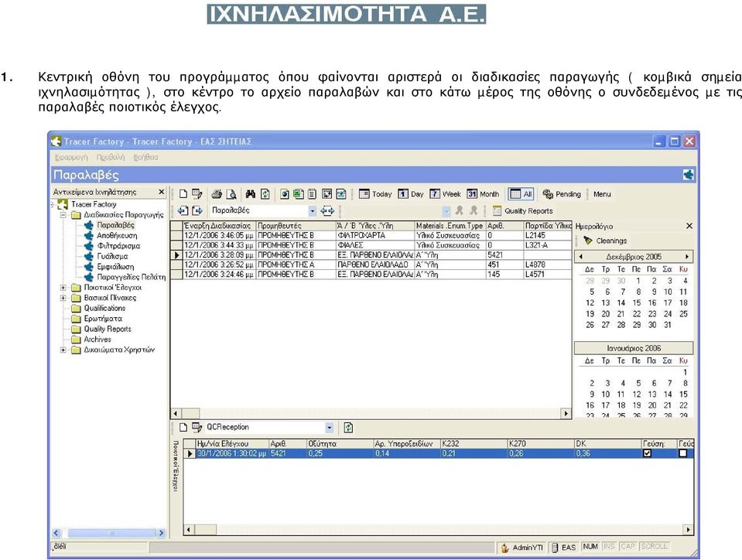
Task: Select day 15 in Δεκέμβριος 2005
Action: (637, 302)
